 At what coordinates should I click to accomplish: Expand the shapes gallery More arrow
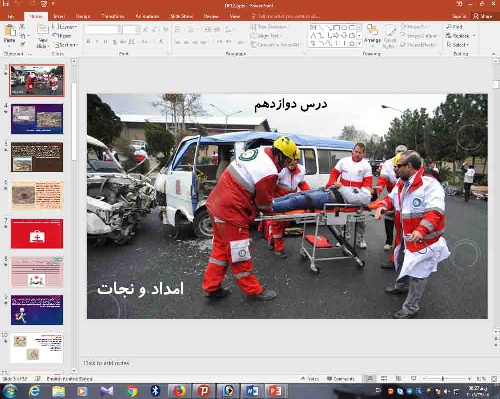coord(359,43)
